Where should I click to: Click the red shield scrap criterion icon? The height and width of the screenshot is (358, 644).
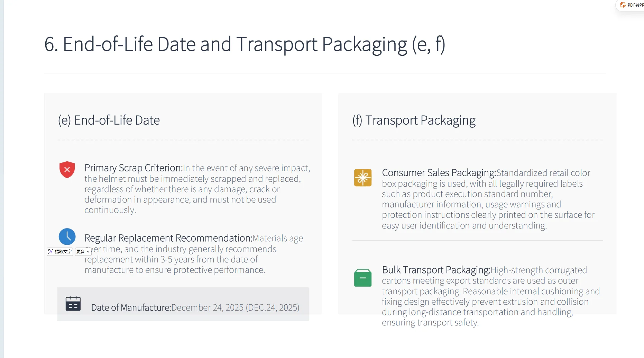[67, 170]
